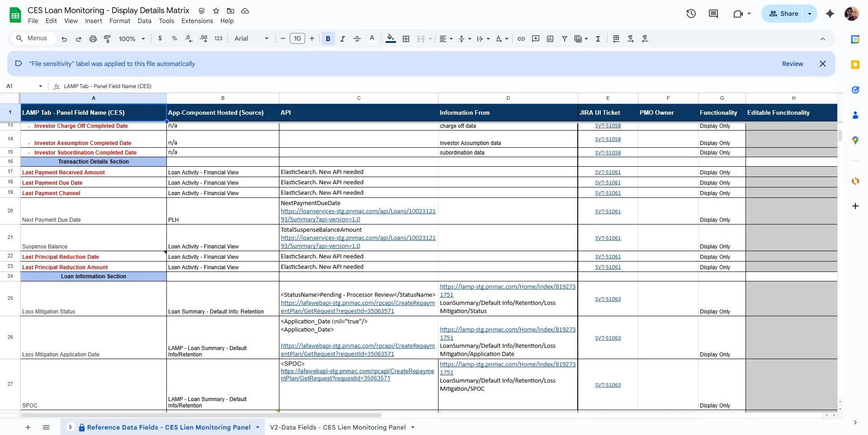Open the fill color picker

pos(391,39)
